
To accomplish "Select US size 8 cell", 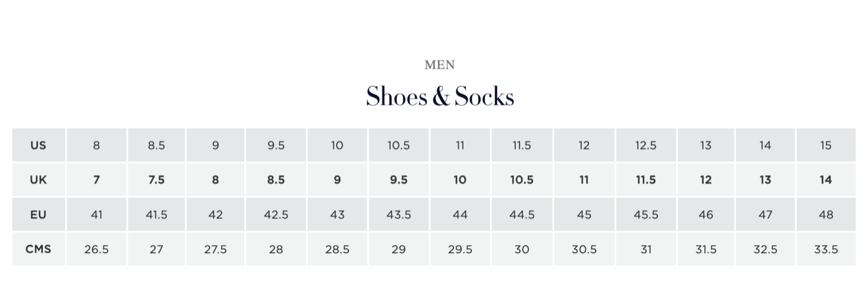I will (x=96, y=145).
